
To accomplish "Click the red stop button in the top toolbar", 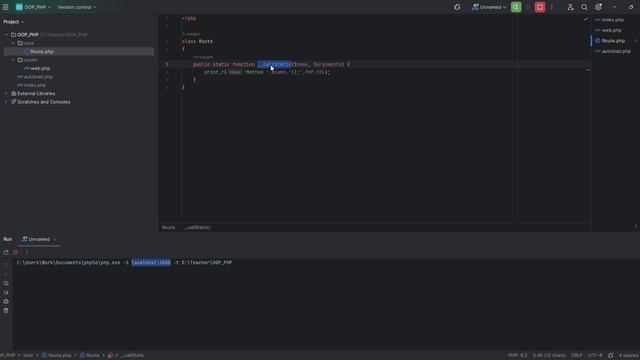I will tap(540, 7).
